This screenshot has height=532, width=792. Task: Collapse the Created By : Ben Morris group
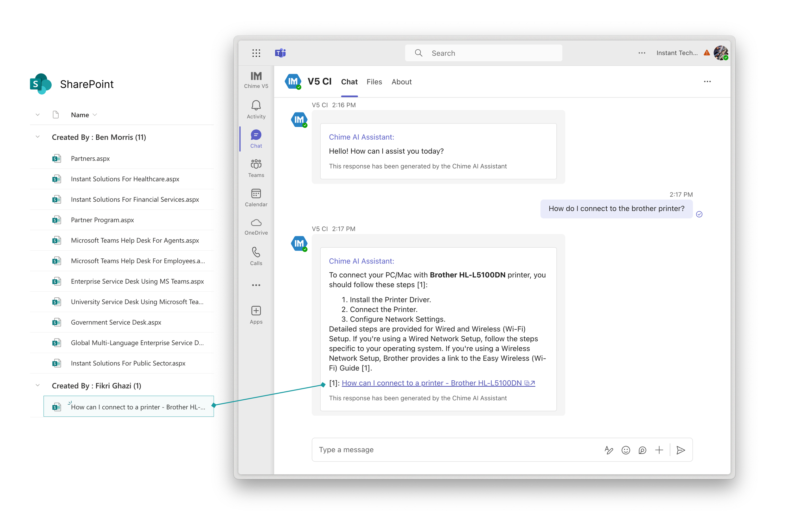pyautogui.click(x=37, y=137)
